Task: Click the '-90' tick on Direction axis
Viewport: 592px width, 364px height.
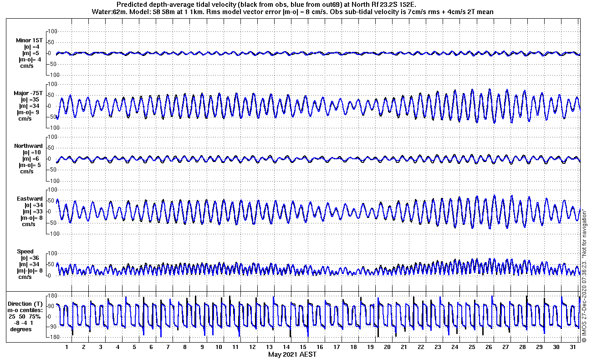Action: (52, 327)
